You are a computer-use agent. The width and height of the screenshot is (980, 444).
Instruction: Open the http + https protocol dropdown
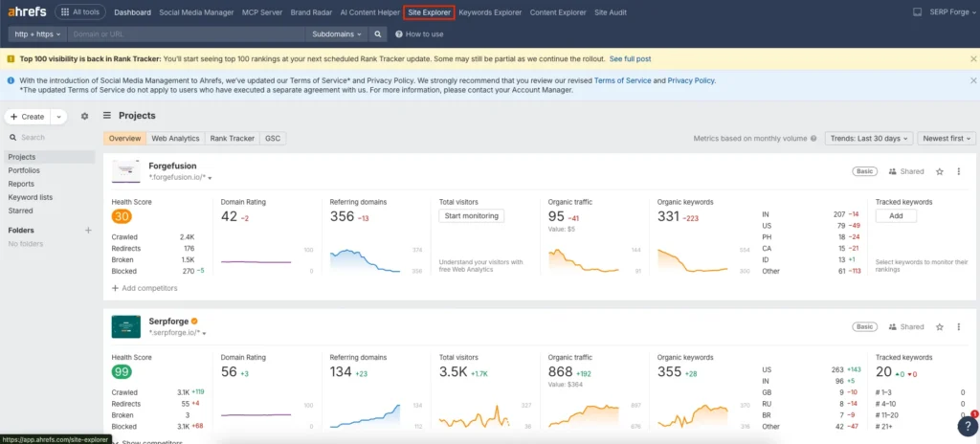click(37, 34)
